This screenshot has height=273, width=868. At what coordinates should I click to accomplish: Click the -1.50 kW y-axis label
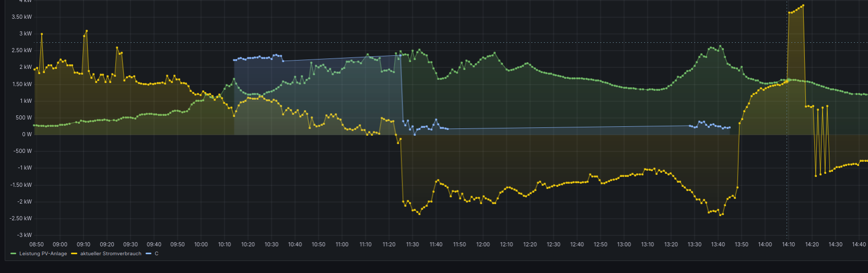point(21,185)
